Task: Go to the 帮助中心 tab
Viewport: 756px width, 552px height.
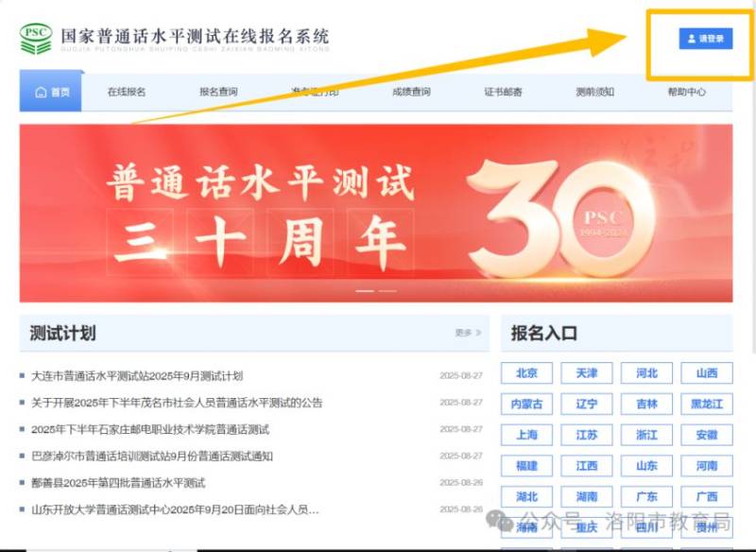Action: (x=684, y=93)
